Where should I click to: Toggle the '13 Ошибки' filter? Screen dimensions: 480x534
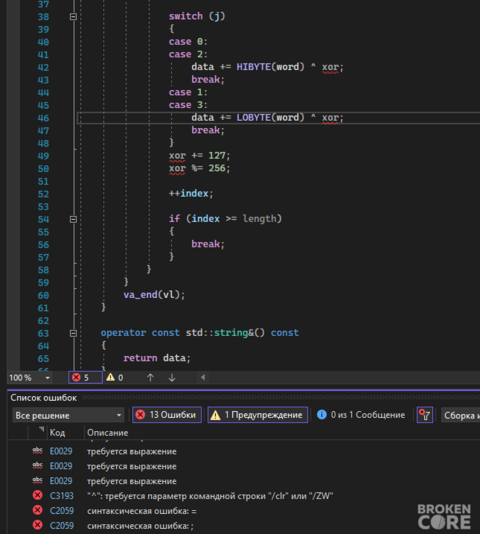point(167,415)
